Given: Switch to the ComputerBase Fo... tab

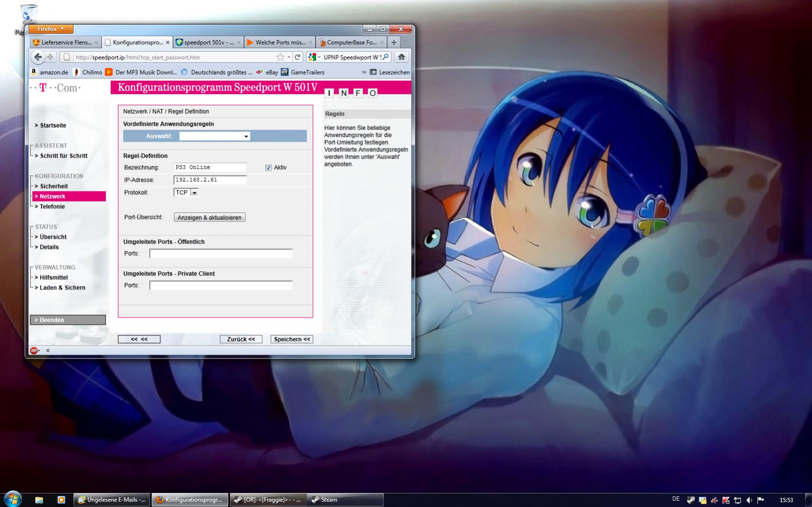Looking at the screenshot, I should (x=351, y=43).
